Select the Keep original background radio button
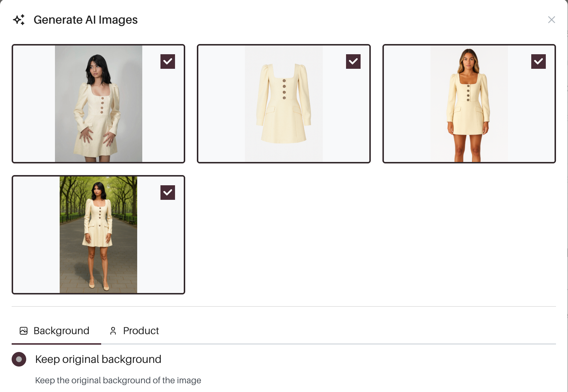Viewport: 568px width, 392px height. 19,359
